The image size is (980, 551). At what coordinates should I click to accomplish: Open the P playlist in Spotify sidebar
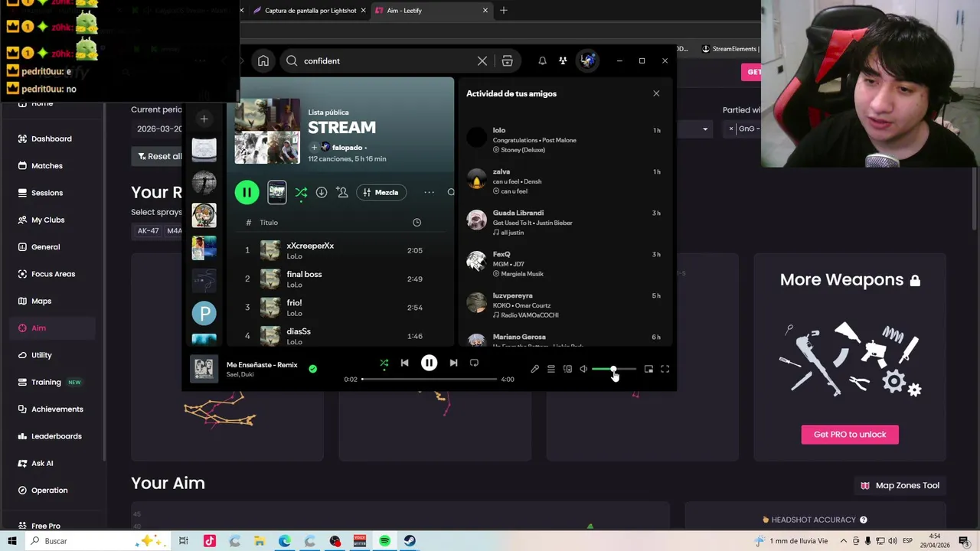pyautogui.click(x=204, y=313)
